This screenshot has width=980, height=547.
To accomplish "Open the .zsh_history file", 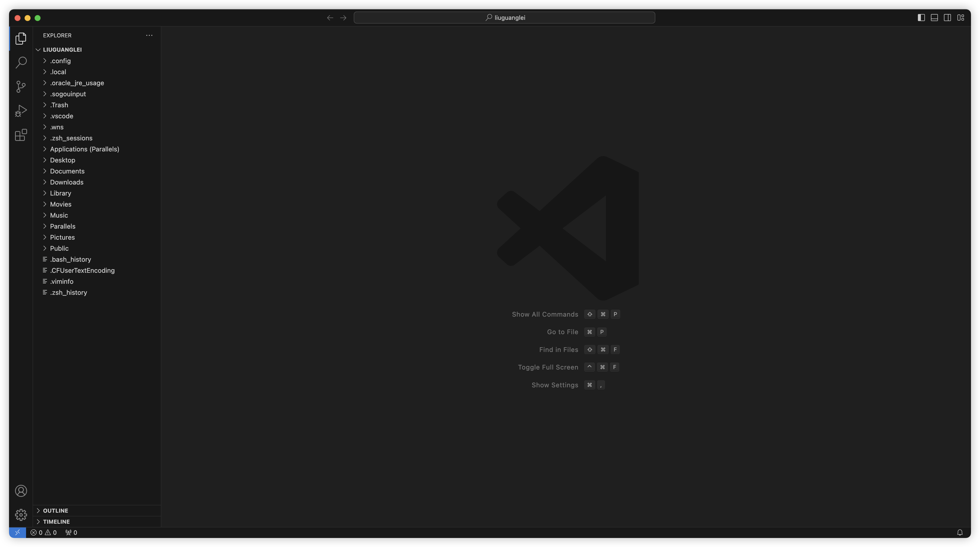I will coord(68,292).
